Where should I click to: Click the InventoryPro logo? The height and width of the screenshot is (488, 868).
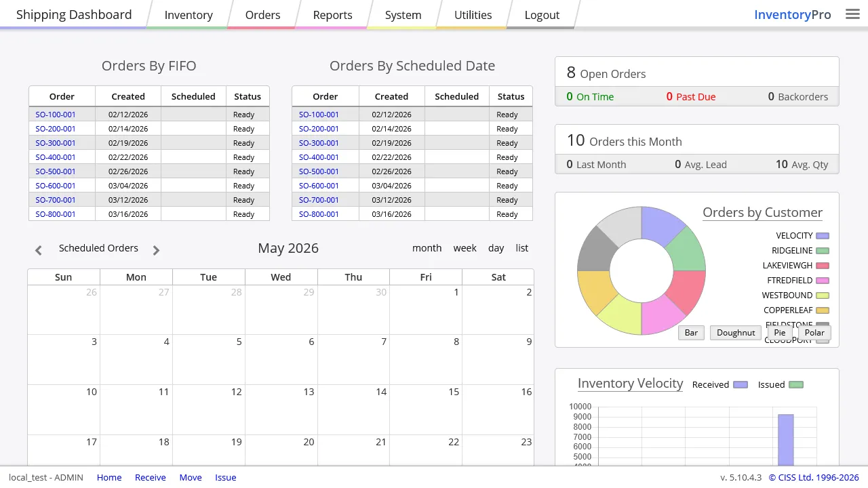793,15
